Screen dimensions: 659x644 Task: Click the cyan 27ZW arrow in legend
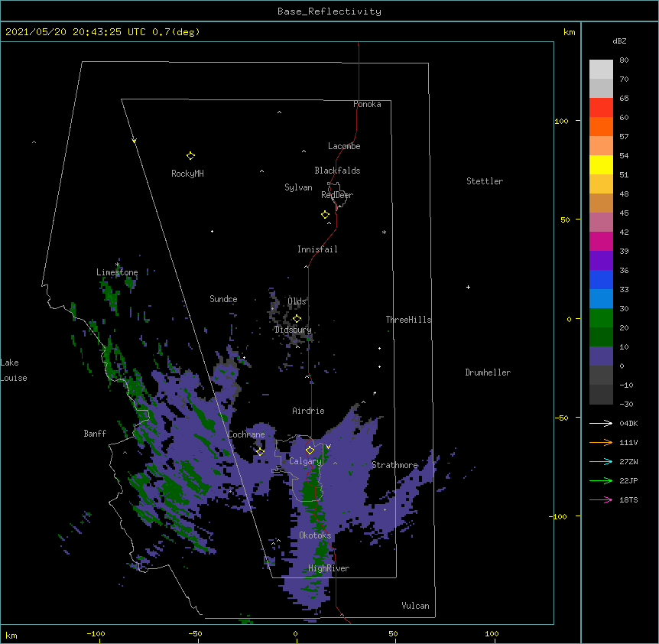[x=601, y=461]
